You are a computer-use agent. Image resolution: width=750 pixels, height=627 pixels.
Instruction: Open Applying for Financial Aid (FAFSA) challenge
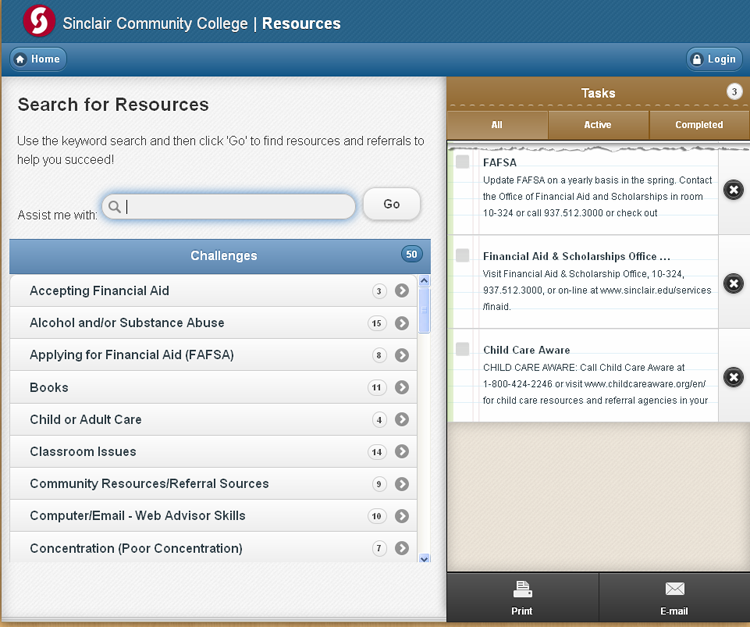pos(213,355)
